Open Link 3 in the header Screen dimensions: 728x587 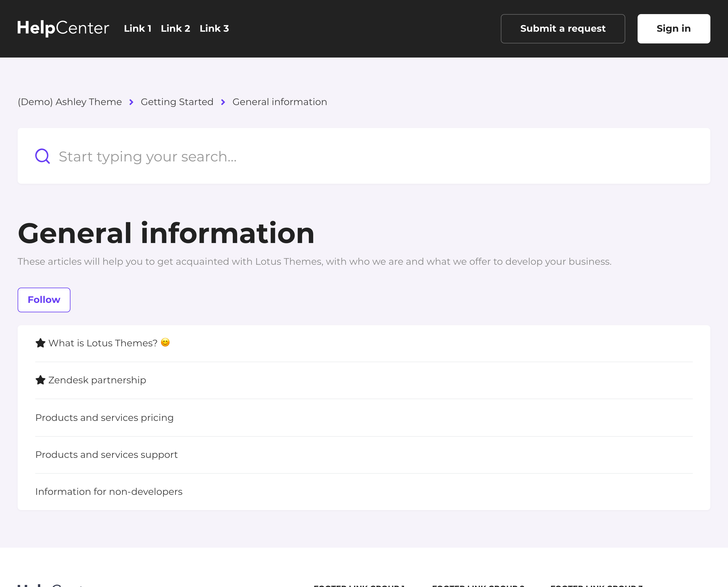pos(214,28)
